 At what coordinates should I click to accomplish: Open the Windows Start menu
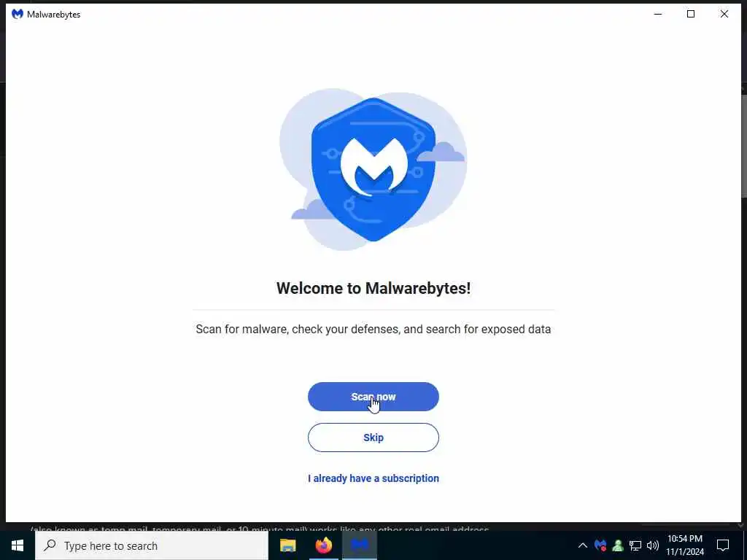[18, 545]
